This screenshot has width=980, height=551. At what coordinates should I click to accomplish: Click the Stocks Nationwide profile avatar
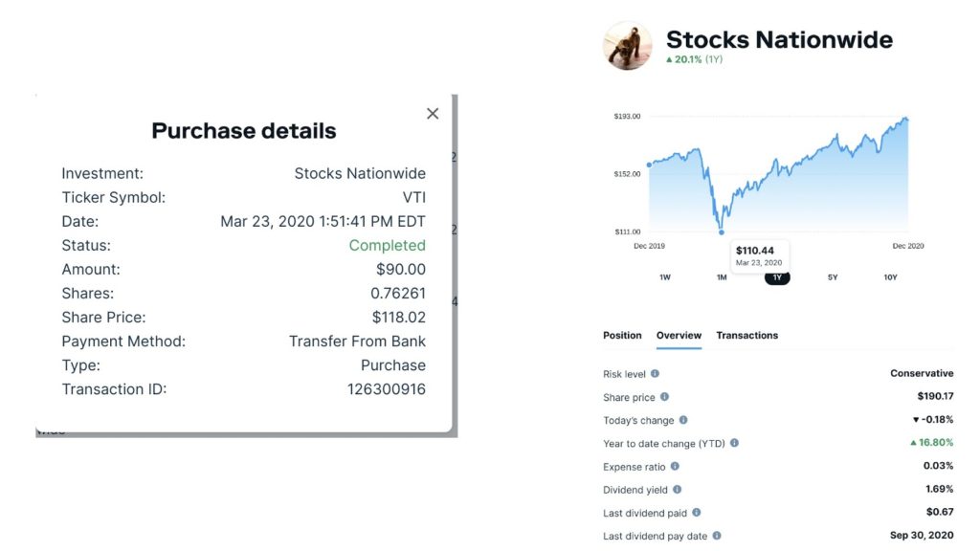(628, 45)
